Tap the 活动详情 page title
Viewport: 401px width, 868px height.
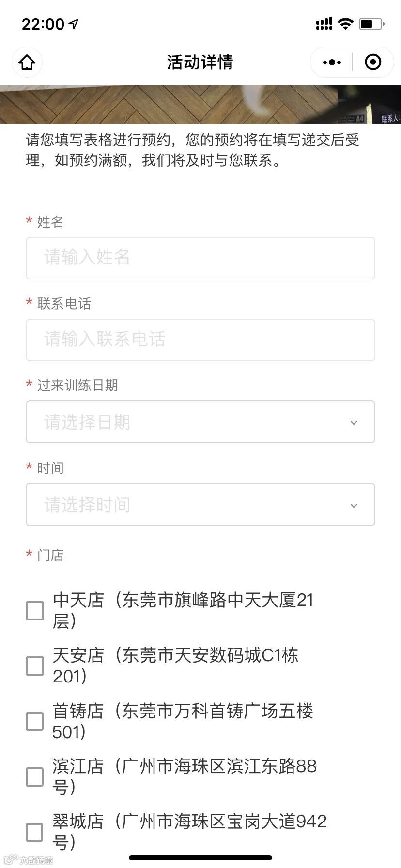(200, 62)
